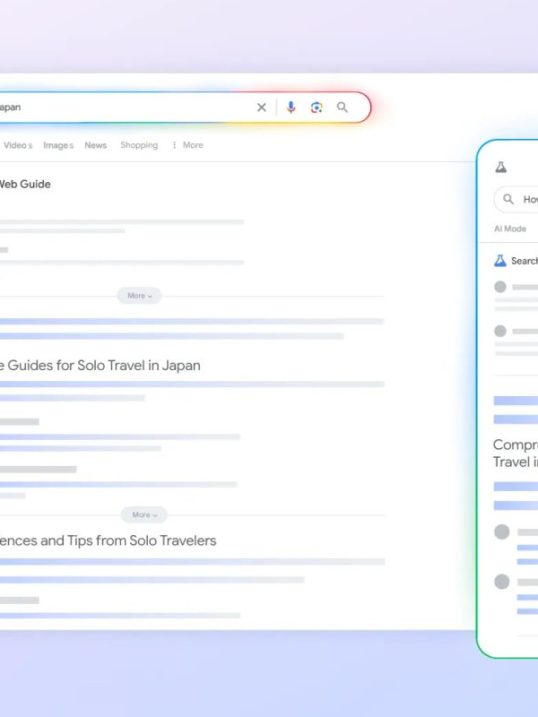Click the side panel search field

[516, 199]
